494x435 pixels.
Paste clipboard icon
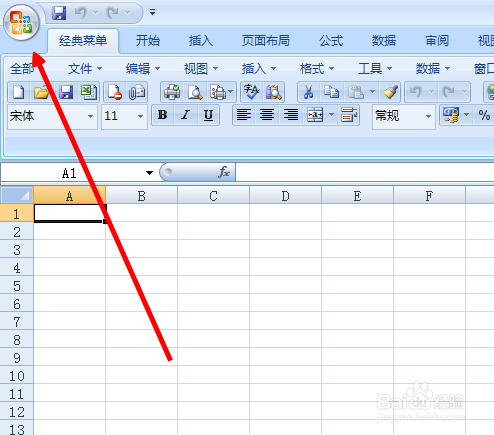(x=356, y=92)
